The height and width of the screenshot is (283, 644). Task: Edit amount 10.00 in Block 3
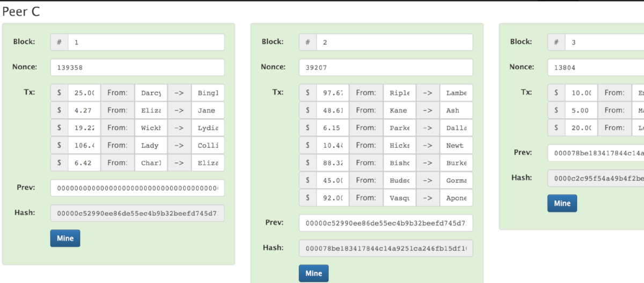581,93
